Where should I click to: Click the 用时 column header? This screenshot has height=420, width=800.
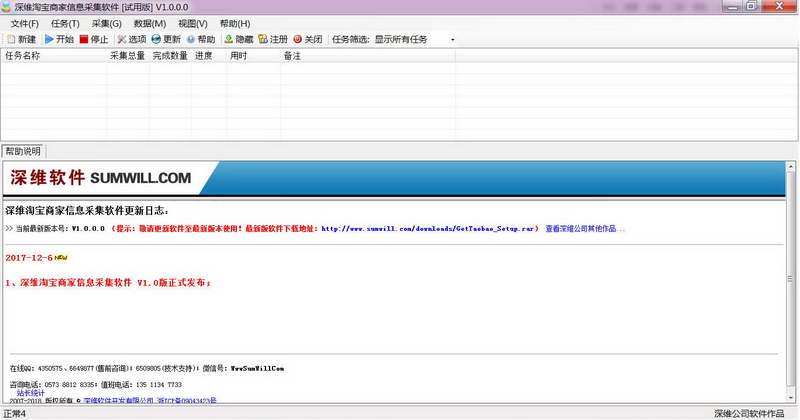click(x=254, y=56)
